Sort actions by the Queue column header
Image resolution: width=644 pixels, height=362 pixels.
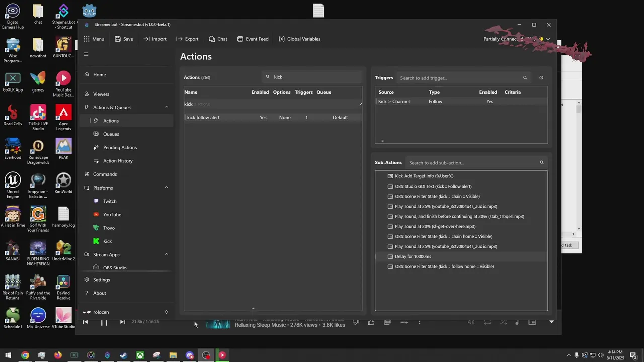point(324,92)
